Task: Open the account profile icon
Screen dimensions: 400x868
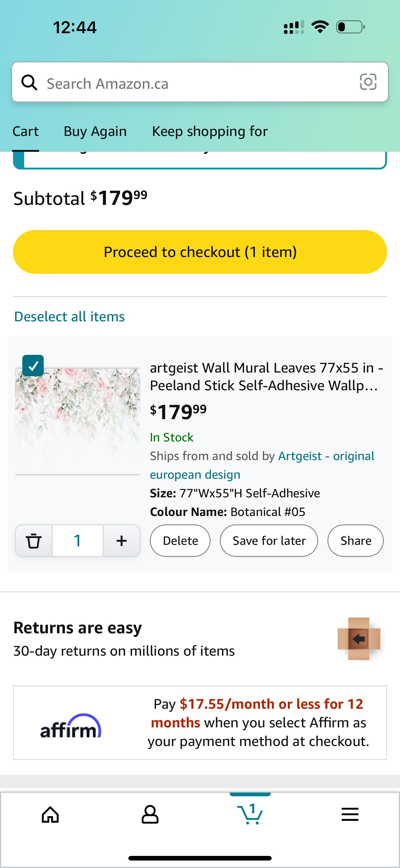Action: coord(150,815)
